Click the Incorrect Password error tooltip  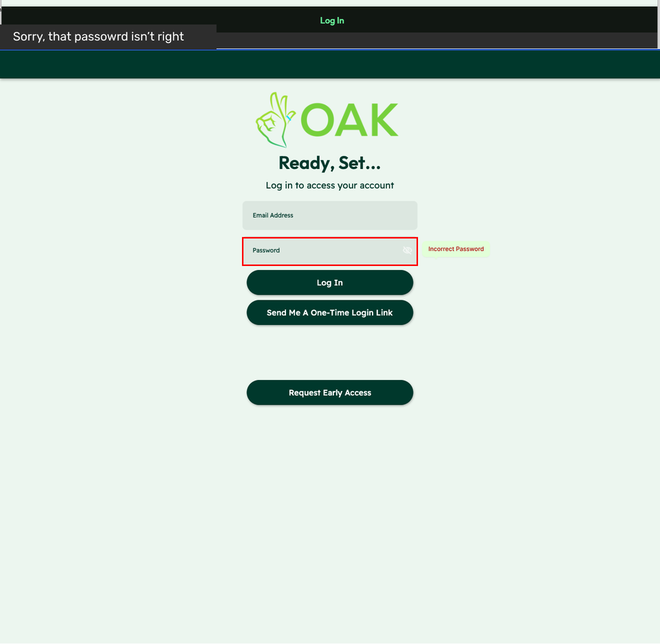coord(456,249)
